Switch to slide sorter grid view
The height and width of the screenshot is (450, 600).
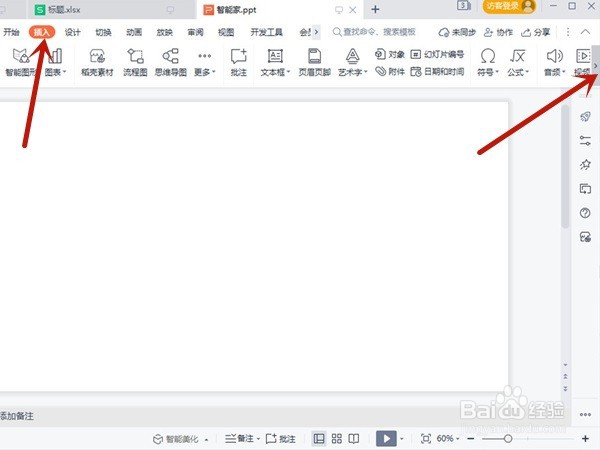click(x=337, y=439)
